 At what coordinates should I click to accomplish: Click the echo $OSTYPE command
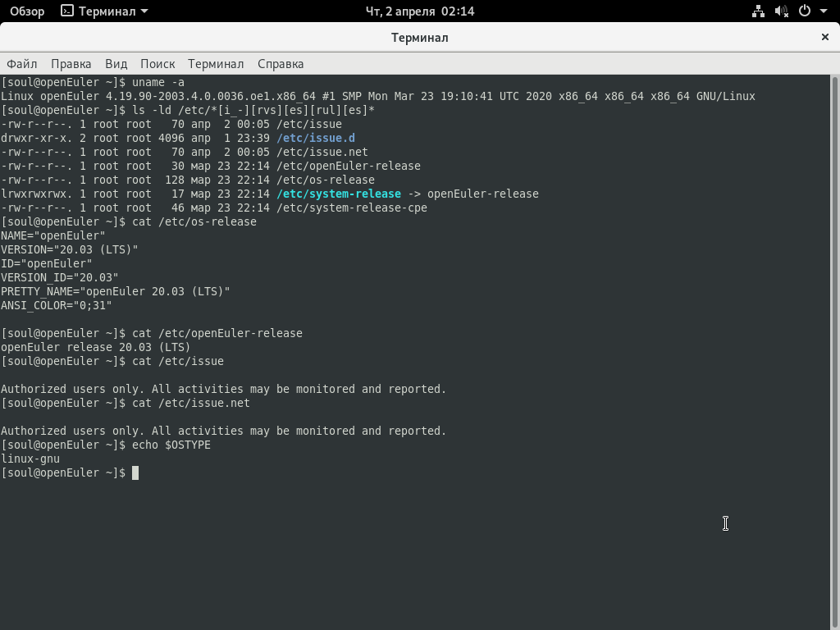coord(171,445)
